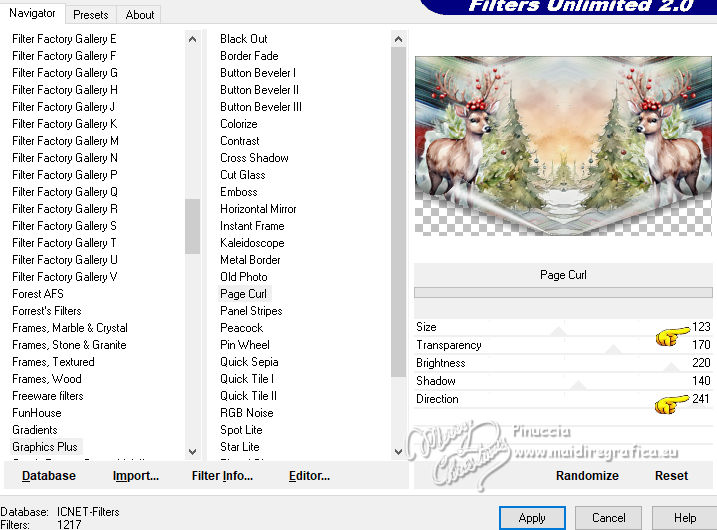Open the About tab
The height and width of the screenshot is (530, 717).
(x=139, y=15)
